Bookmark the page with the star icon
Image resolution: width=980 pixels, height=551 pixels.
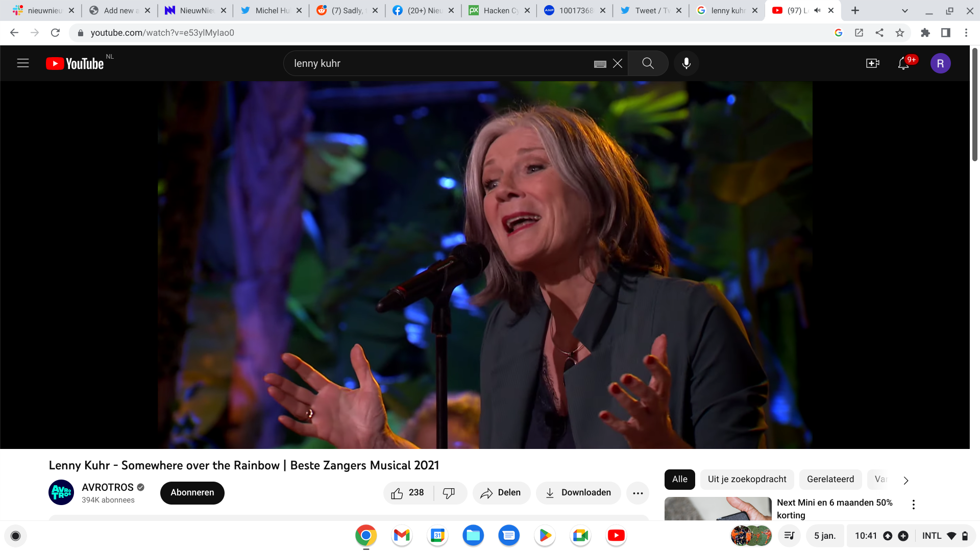(x=900, y=33)
